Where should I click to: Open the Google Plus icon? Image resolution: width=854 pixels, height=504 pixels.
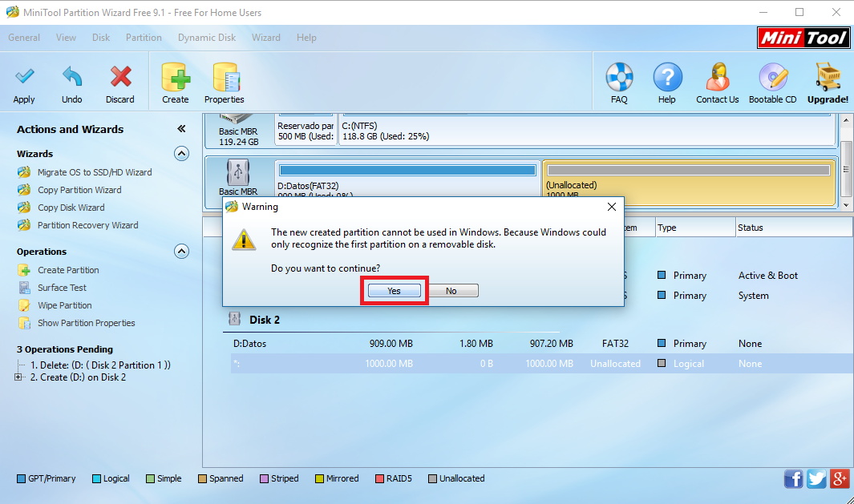tap(840, 479)
